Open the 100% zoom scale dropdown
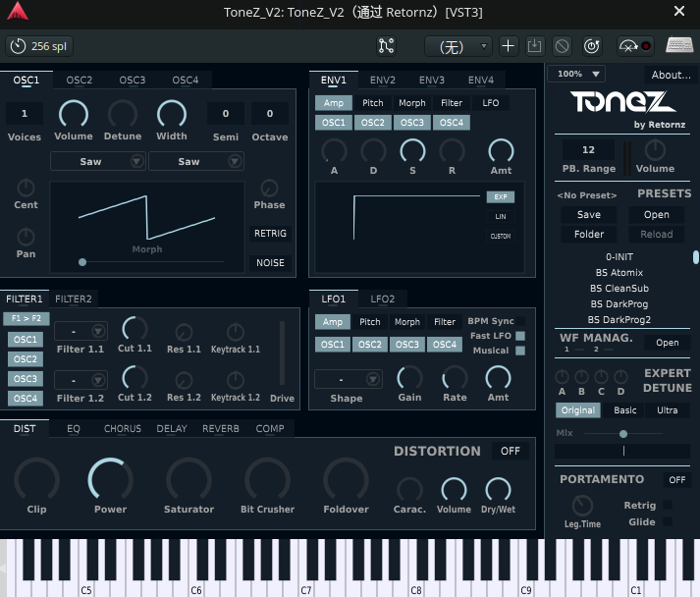The width and height of the screenshot is (700, 597). (x=576, y=74)
